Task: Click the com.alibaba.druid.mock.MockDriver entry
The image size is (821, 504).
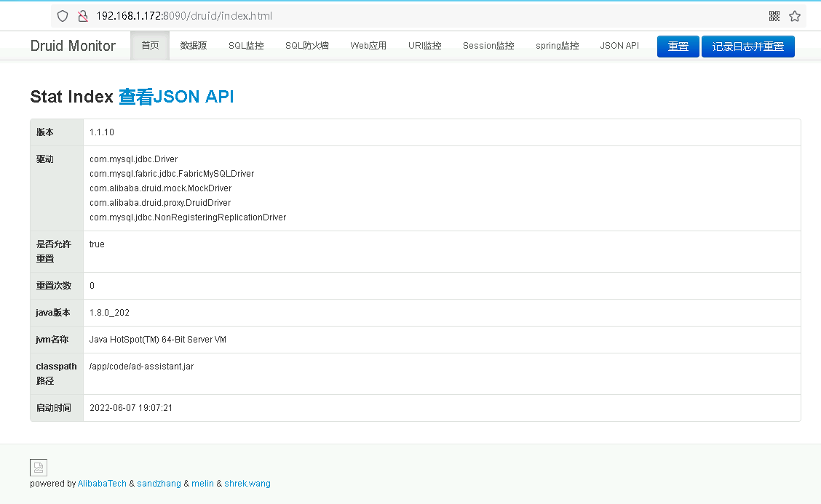Action: click(160, 188)
